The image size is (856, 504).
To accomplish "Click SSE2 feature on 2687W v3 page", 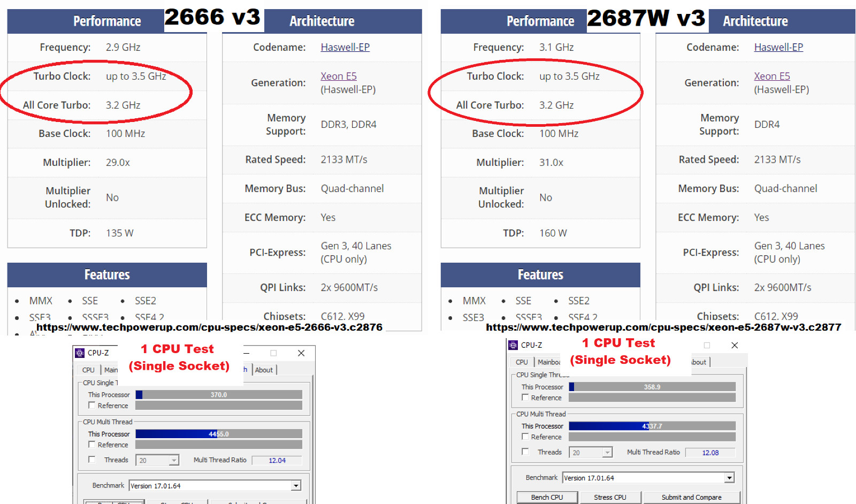I will tap(579, 301).
